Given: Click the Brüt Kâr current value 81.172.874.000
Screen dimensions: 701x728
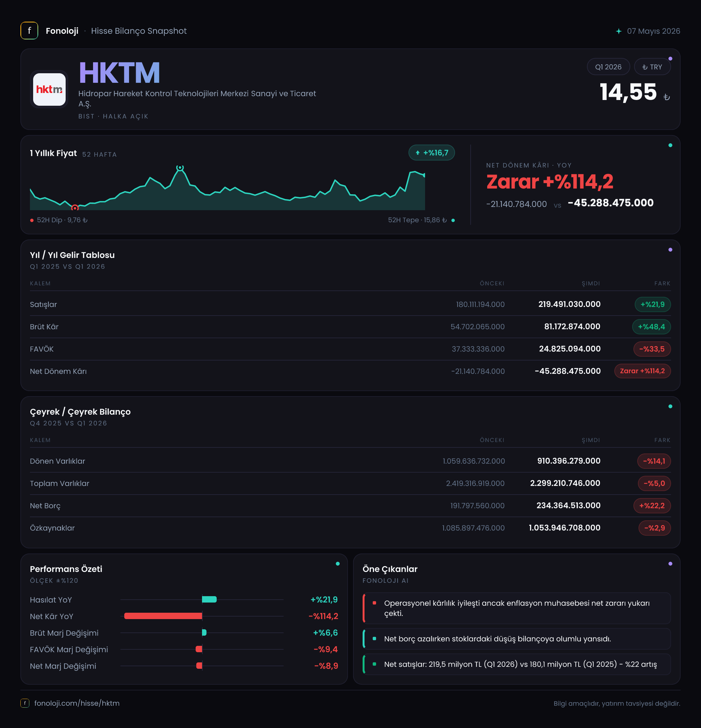Looking at the screenshot, I should tap(572, 326).
